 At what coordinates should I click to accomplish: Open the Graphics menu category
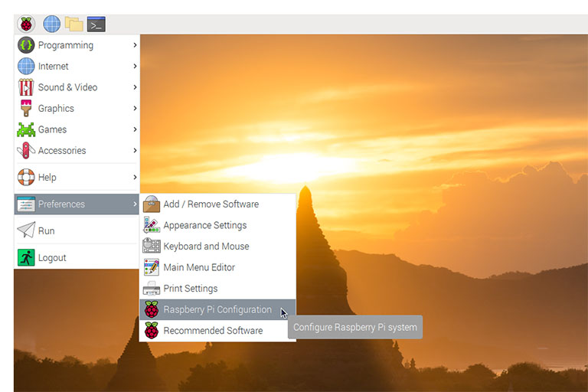(77, 108)
